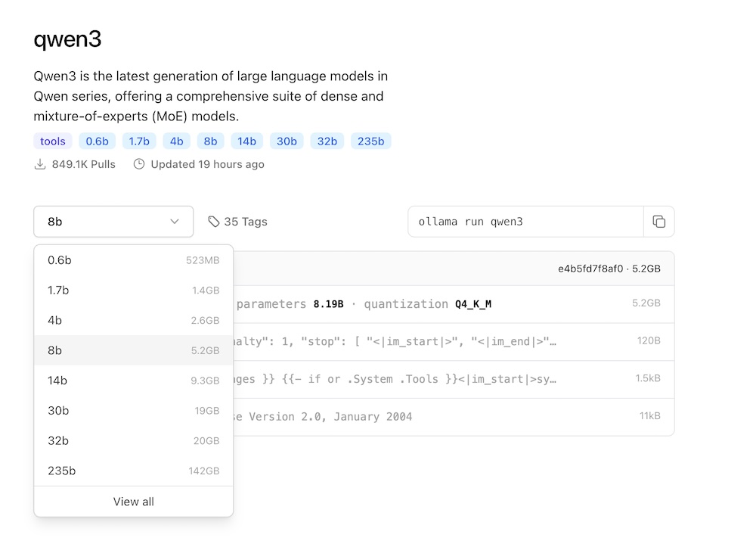
Task: Click the tools tag pill
Action: [x=53, y=141]
